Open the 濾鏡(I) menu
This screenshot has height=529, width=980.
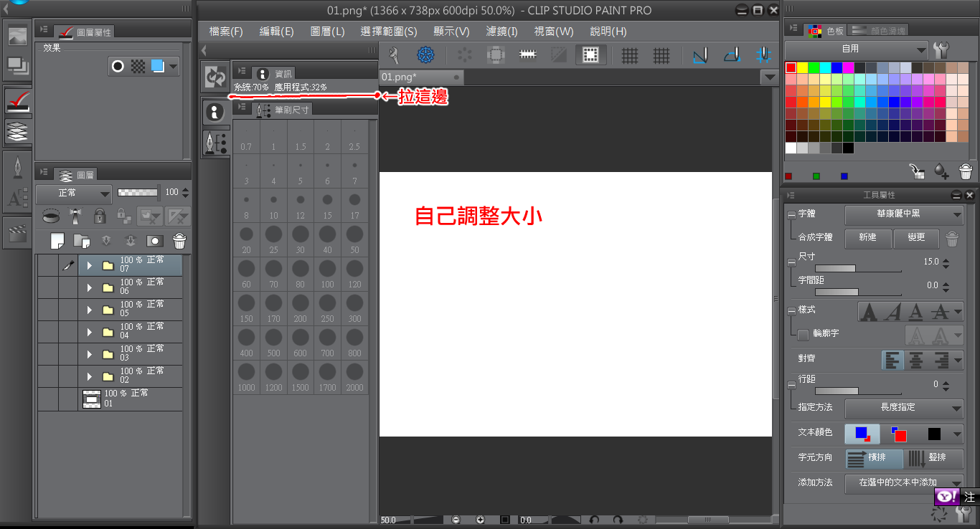point(501,32)
